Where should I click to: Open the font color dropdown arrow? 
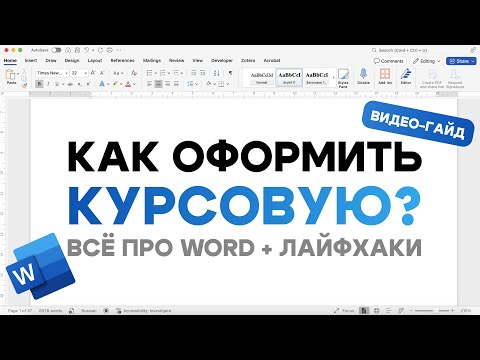click(134, 85)
